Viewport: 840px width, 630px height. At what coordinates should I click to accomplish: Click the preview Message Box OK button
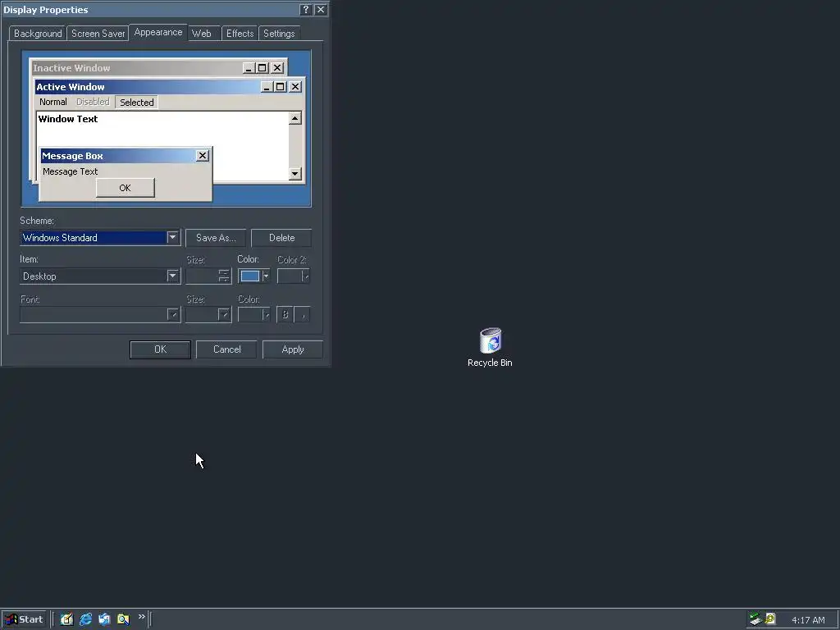[x=126, y=188]
